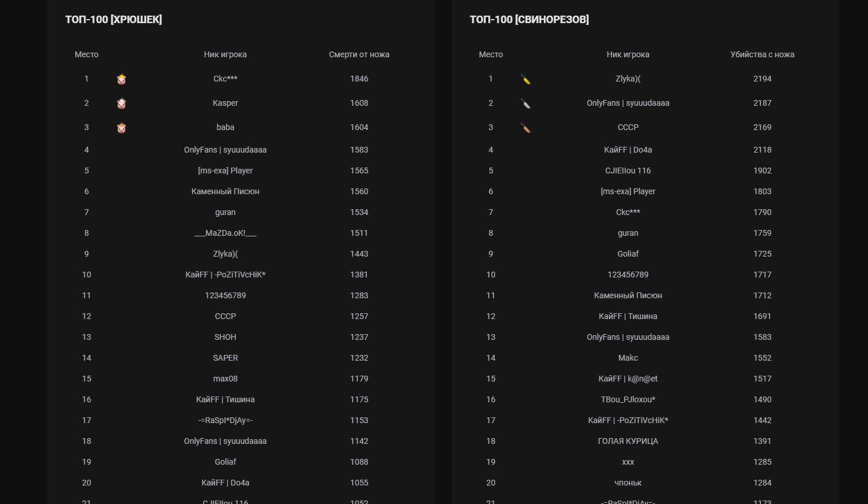
Task: Click the ТОП-100 [СВИНОРЕЗОВ] heading
Action: pyautogui.click(x=529, y=20)
